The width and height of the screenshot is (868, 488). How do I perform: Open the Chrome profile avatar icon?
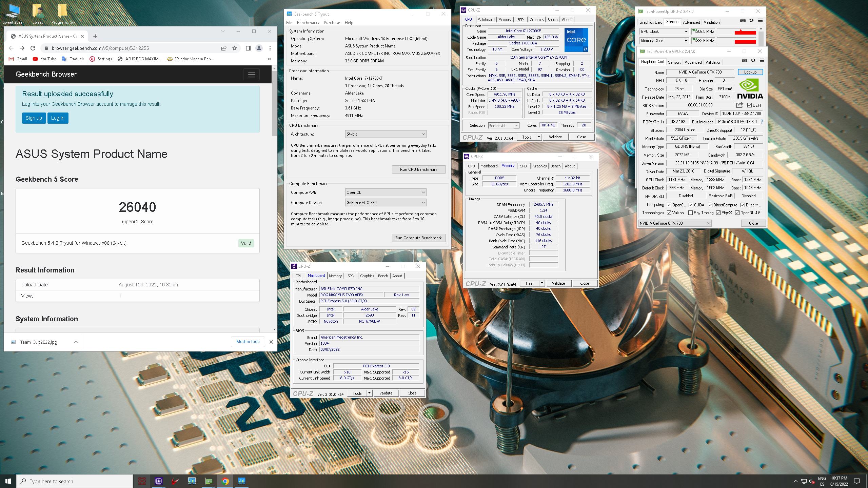coord(259,48)
